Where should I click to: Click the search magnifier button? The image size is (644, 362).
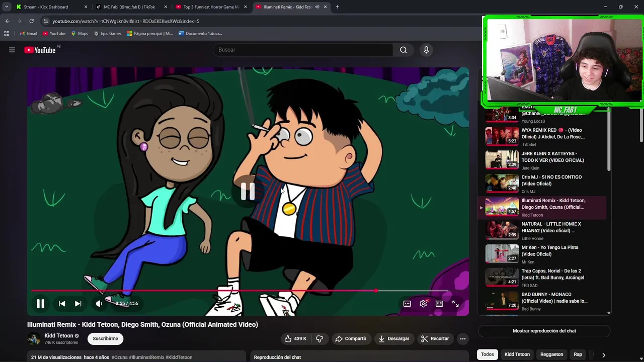(404, 50)
